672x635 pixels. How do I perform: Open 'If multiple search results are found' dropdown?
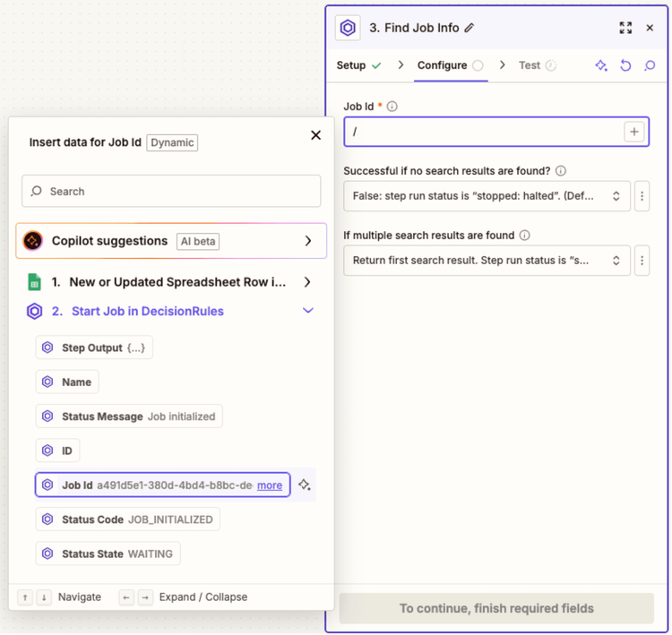point(487,261)
